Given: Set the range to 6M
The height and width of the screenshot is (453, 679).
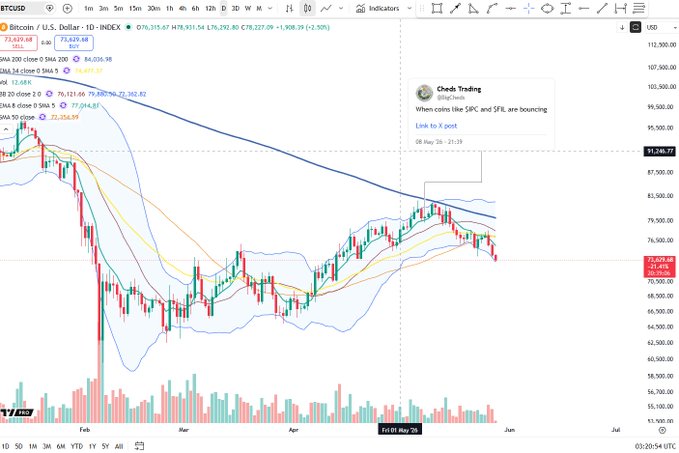Looking at the screenshot, I should 61,446.
